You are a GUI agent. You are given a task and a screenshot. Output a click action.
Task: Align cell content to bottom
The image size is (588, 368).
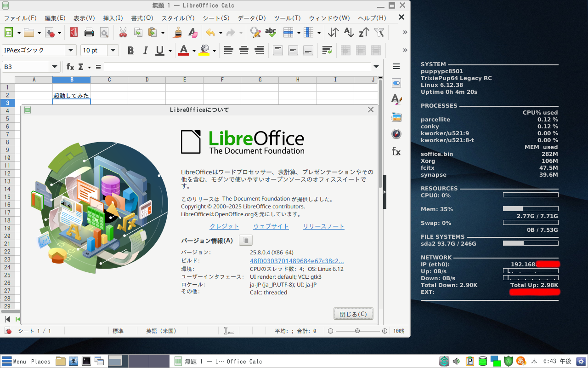[x=308, y=50]
